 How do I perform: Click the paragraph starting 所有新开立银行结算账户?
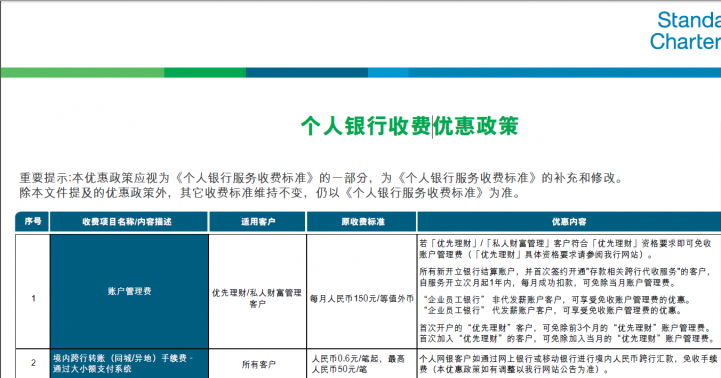click(x=566, y=277)
